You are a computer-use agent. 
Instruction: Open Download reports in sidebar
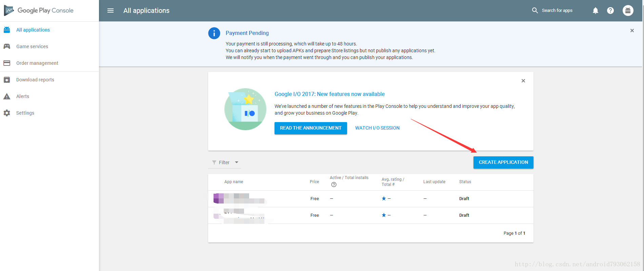(35, 80)
